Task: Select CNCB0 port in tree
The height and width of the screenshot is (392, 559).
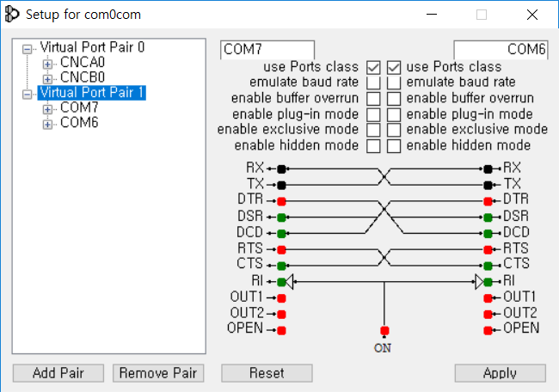Action: tap(83, 77)
